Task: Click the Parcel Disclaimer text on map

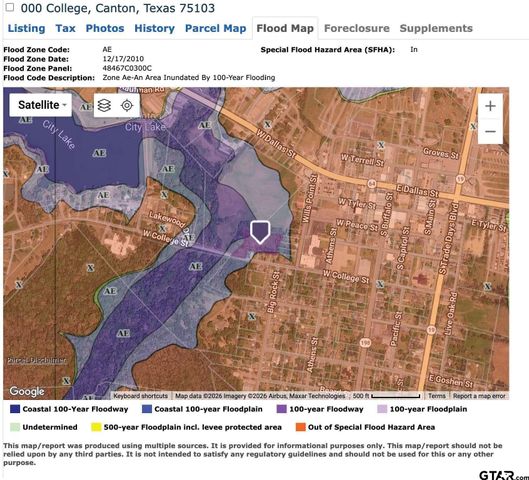Action: tap(36, 360)
